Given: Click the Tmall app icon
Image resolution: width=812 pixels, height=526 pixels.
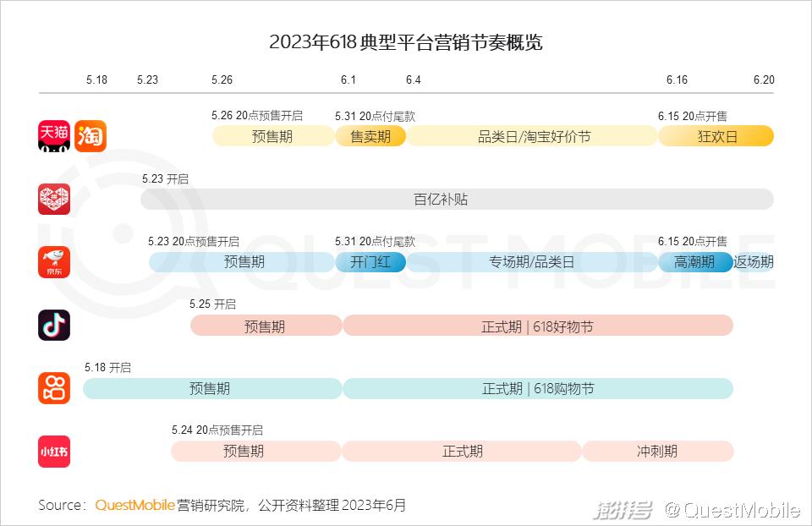Looking at the screenshot, I should click(54, 136).
